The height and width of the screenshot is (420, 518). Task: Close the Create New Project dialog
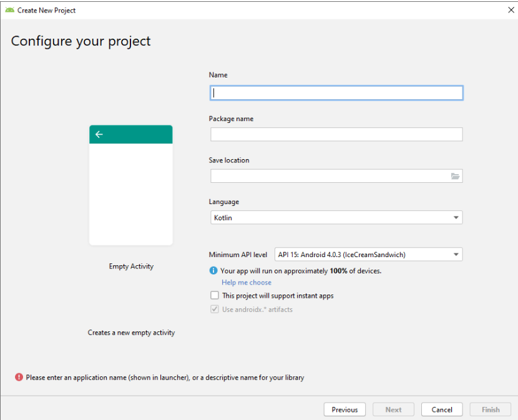point(511,10)
